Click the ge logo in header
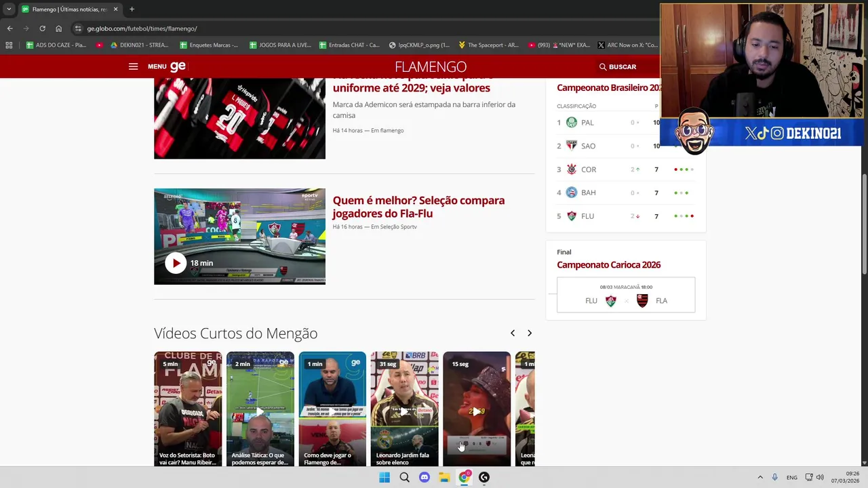Screen dimensions: 868x488 [178, 66]
